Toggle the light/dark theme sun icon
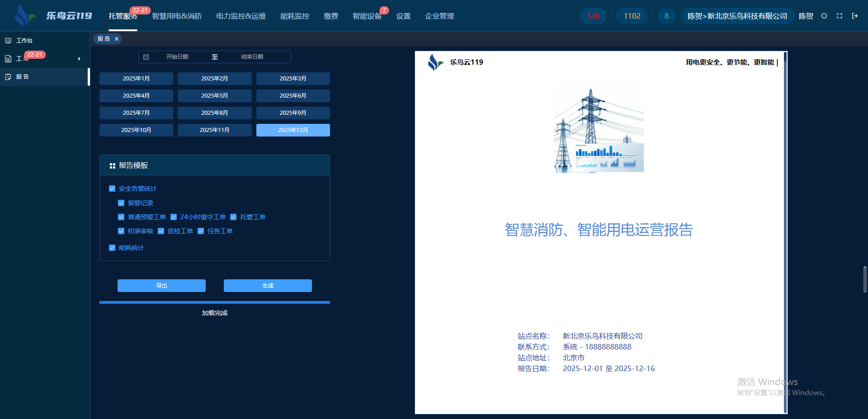The image size is (868, 419). (824, 16)
